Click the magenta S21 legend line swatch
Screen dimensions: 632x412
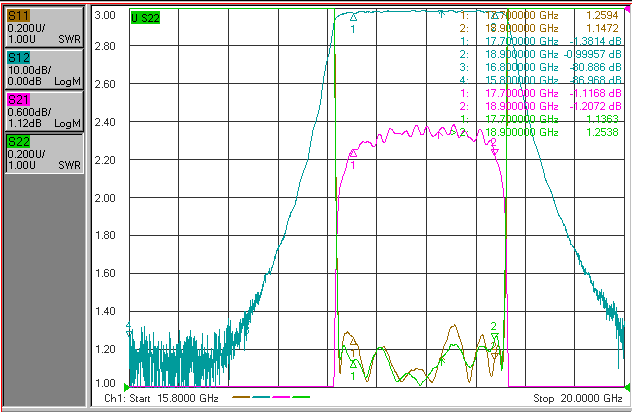(x=281, y=397)
